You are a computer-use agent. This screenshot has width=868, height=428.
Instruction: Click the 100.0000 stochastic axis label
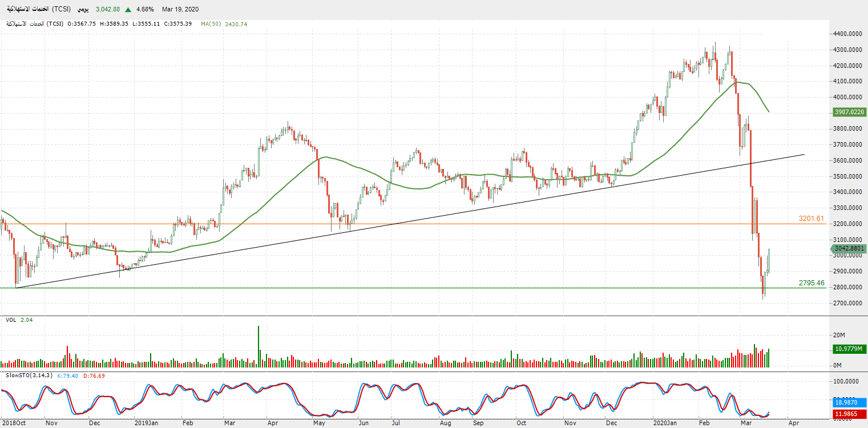point(846,381)
